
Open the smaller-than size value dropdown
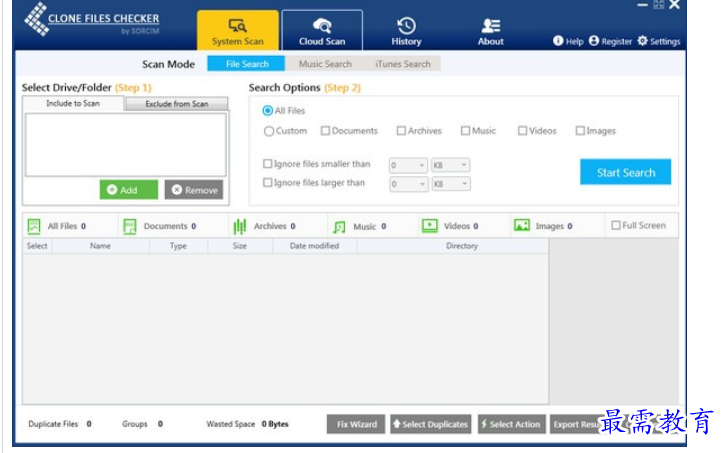tap(408, 165)
